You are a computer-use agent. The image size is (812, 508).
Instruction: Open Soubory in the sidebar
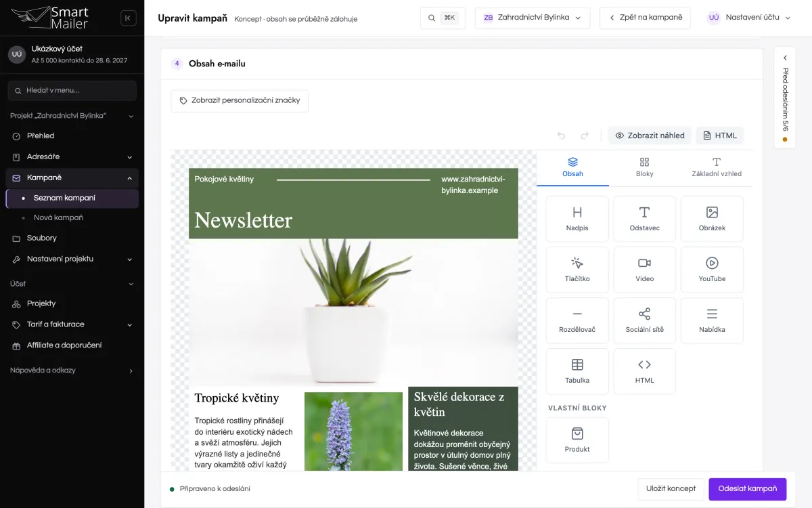pos(72,238)
